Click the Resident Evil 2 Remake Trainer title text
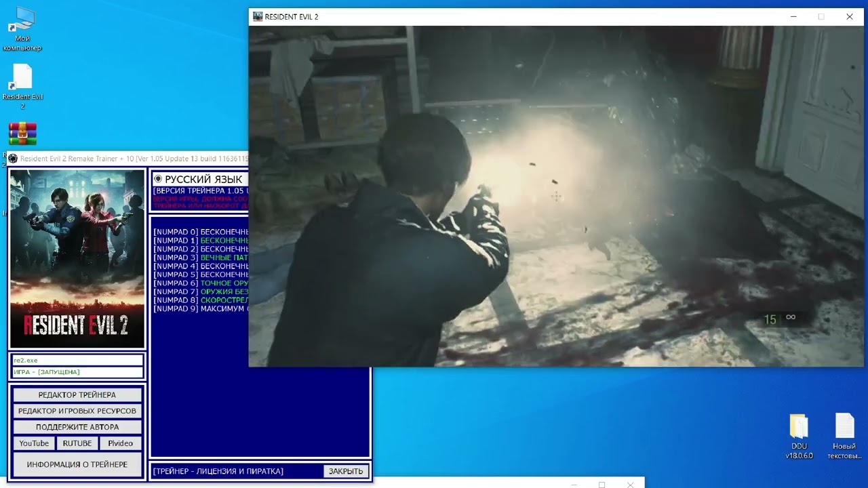 [x=134, y=159]
